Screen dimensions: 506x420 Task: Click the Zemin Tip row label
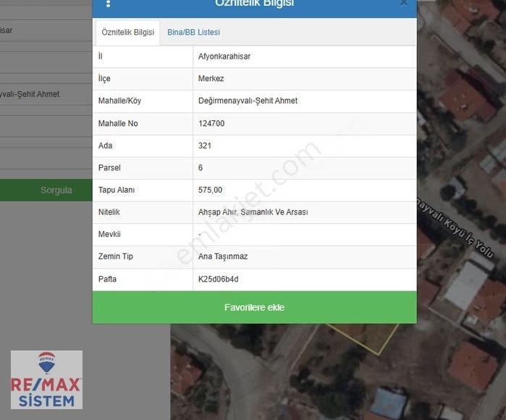[116, 256]
